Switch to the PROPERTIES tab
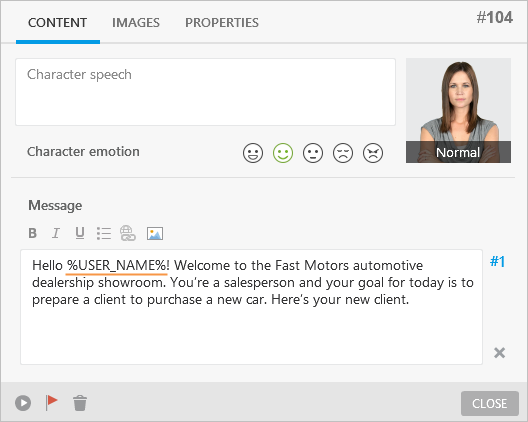 pos(222,23)
